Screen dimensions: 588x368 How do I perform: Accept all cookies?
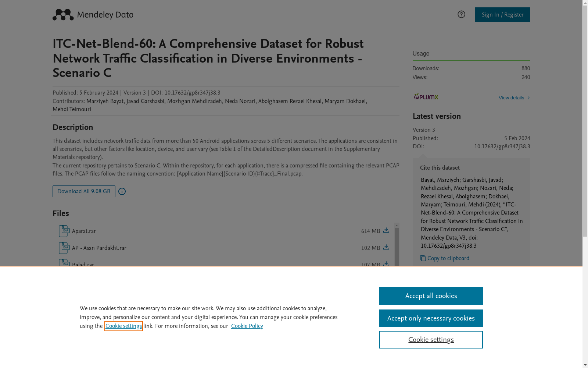click(431, 296)
